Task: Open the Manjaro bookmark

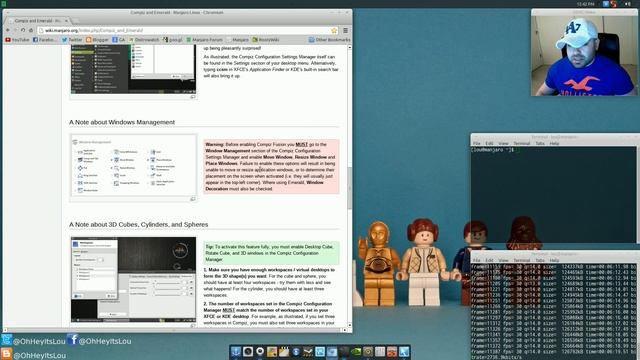Action: [x=238, y=40]
